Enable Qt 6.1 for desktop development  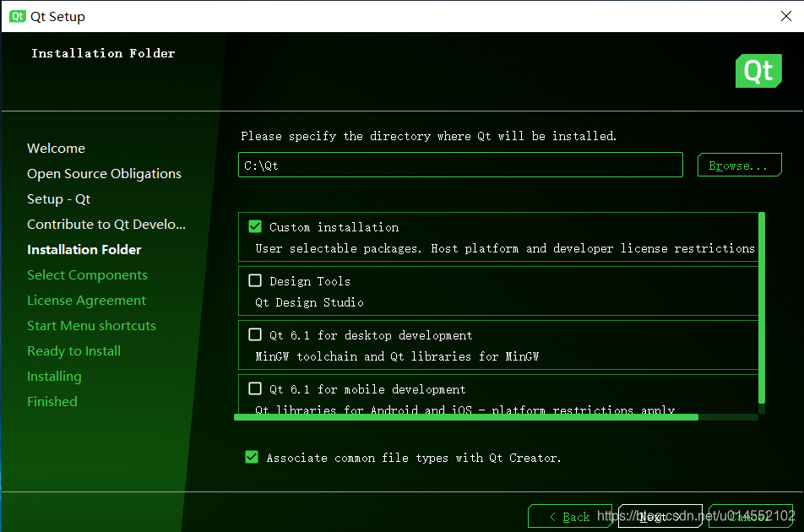(255, 334)
